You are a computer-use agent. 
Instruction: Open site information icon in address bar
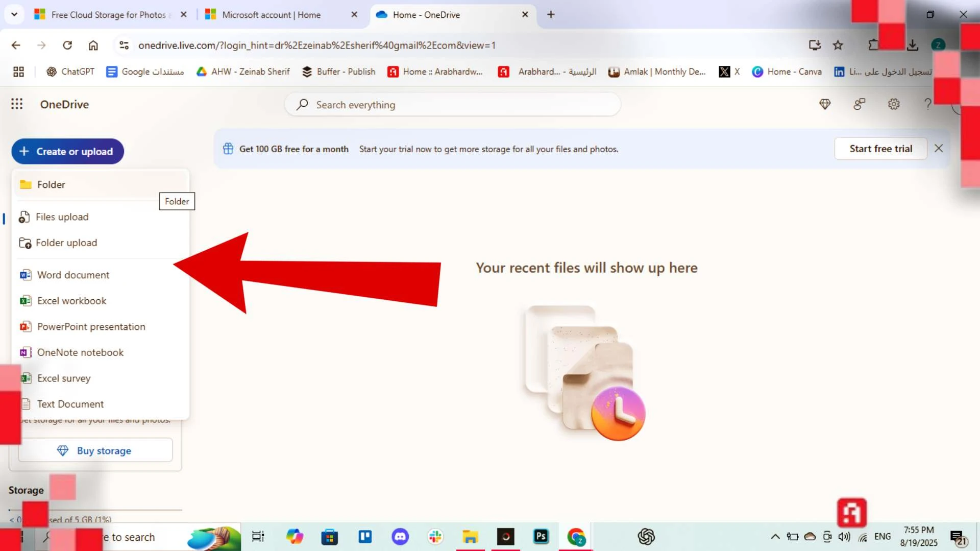click(x=124, y=45)
